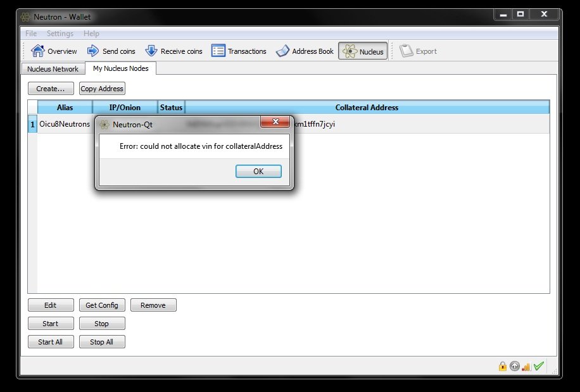Maximize the Neutron Wallet window

tap(520, 15)
